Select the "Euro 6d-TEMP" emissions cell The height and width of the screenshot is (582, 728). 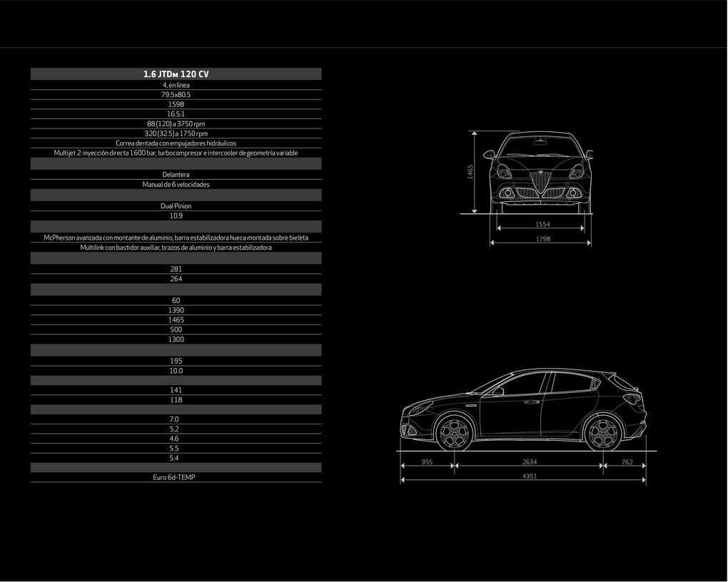coord(176,477)
